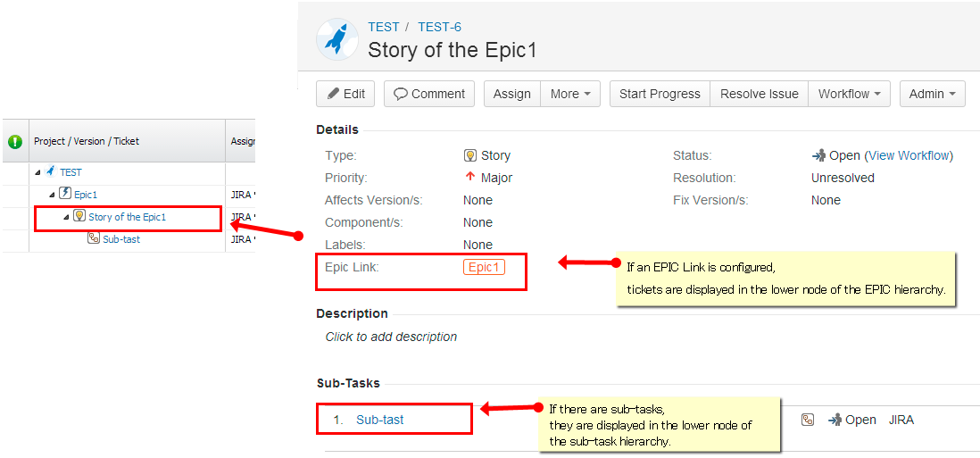Collapse the TEST project tree node

coord(37,172)
